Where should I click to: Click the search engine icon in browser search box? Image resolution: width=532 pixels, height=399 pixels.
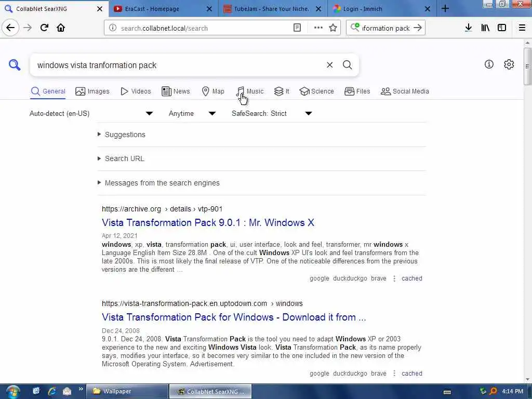[355, 27]
